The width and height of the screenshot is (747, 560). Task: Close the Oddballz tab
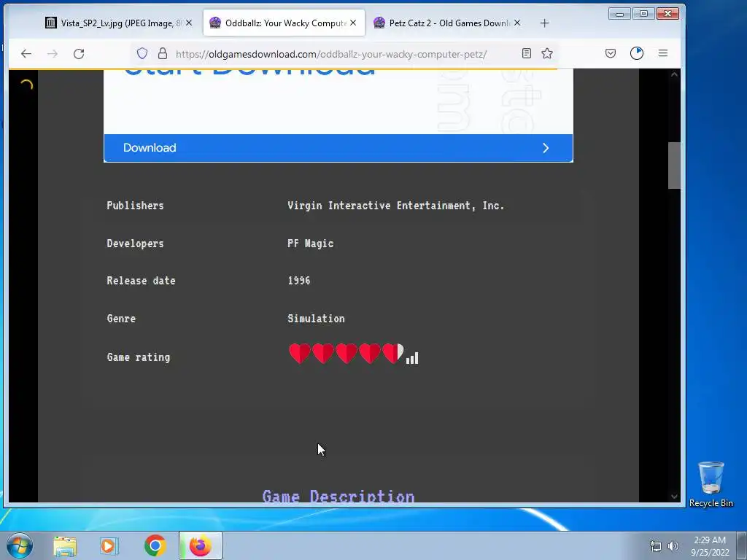pyautogui.click(x=353, y=23)
